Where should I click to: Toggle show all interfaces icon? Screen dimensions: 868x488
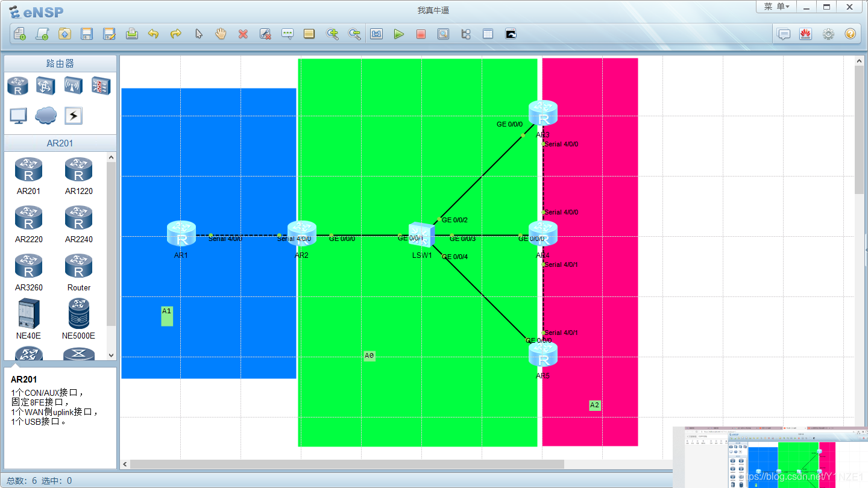(465, 34)
